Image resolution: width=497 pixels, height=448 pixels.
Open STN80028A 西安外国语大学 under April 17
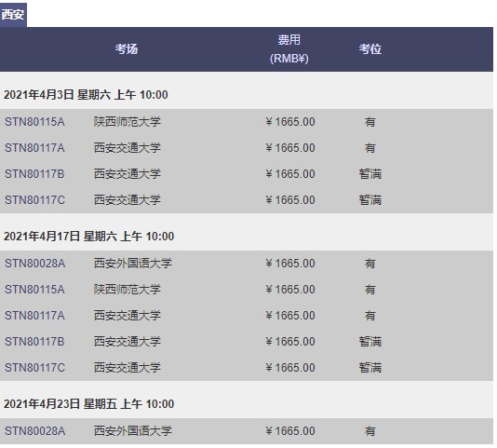(x=247, y=264)
